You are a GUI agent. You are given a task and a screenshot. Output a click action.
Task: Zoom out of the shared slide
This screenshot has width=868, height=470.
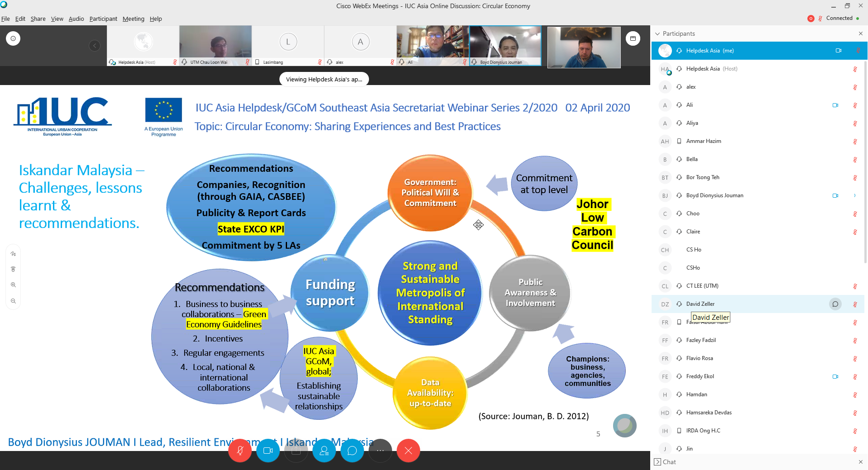pos(13,301)
